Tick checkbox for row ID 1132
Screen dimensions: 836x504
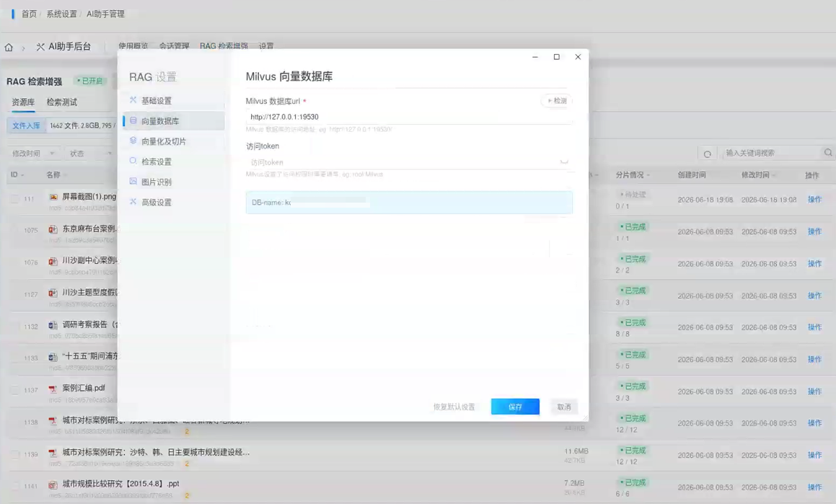(x=15, y=327)
